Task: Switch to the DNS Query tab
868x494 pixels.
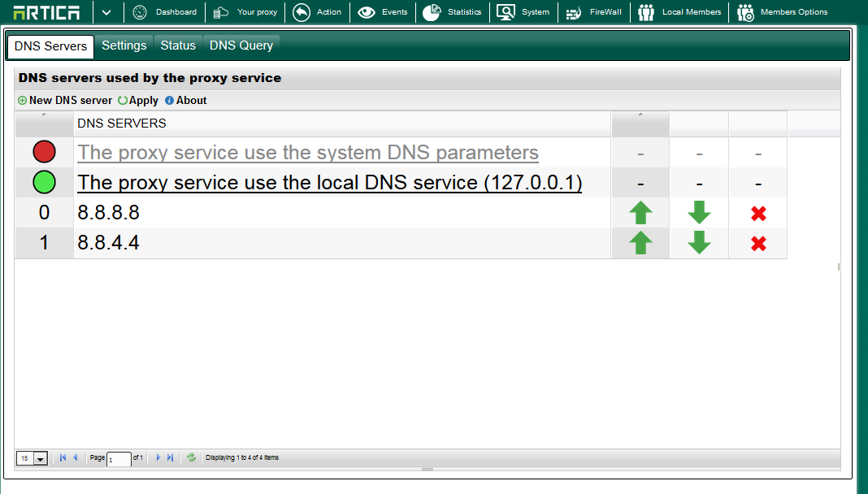Action: click(x=241, y=45)
